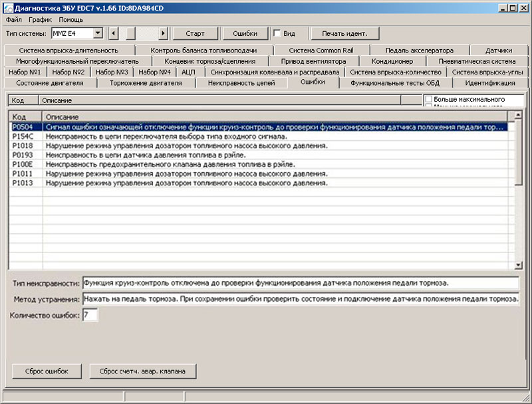The width and height of the screenshot is (532, 404).
Task: Click the 'Сброс ошибок' button
Action: coord(48,371)
